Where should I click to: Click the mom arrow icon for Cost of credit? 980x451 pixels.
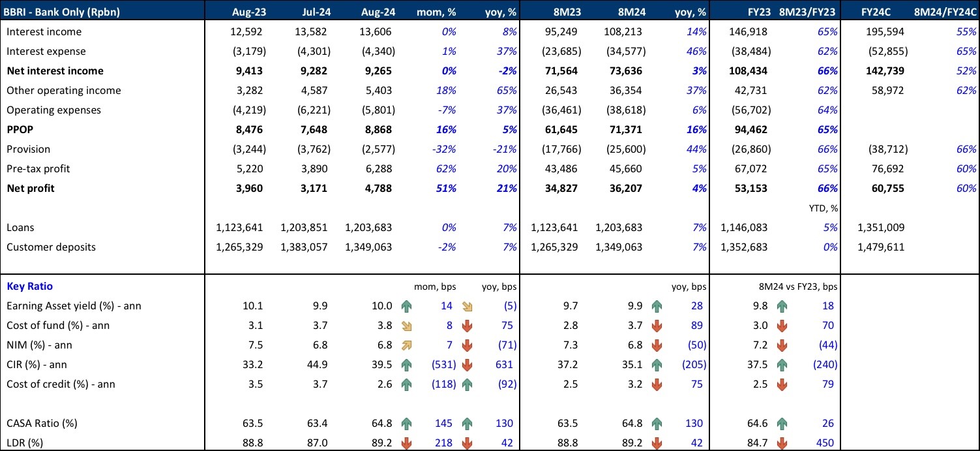[407, 384]
